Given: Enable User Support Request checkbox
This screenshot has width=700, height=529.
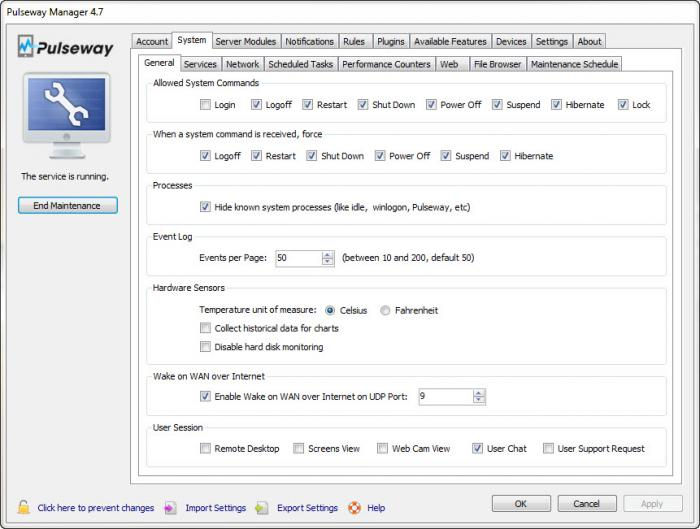Looking at the screenshot, I should pyautogui.click(x=548, y=448).
